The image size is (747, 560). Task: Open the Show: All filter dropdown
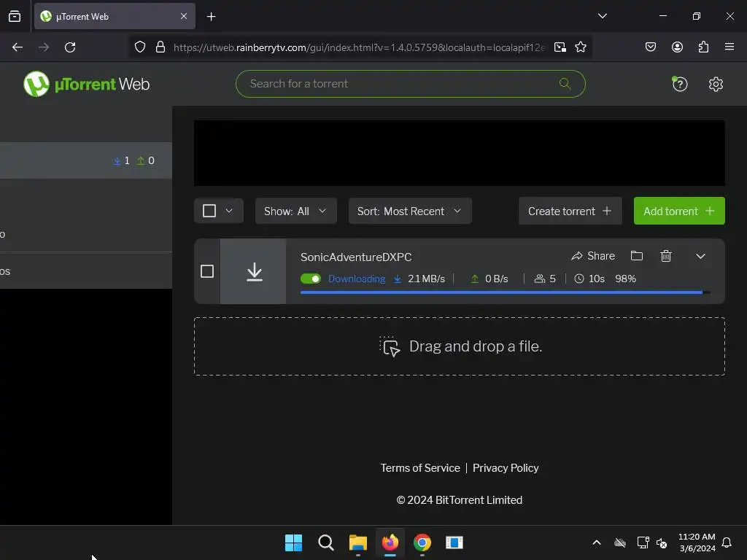pyautogui.click(x=296, y=211)
